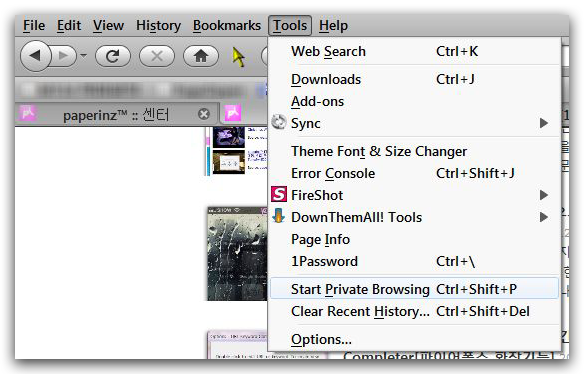584x374 pixels.
Task: Open Error Console menu entry
Action: pos(414,173)
